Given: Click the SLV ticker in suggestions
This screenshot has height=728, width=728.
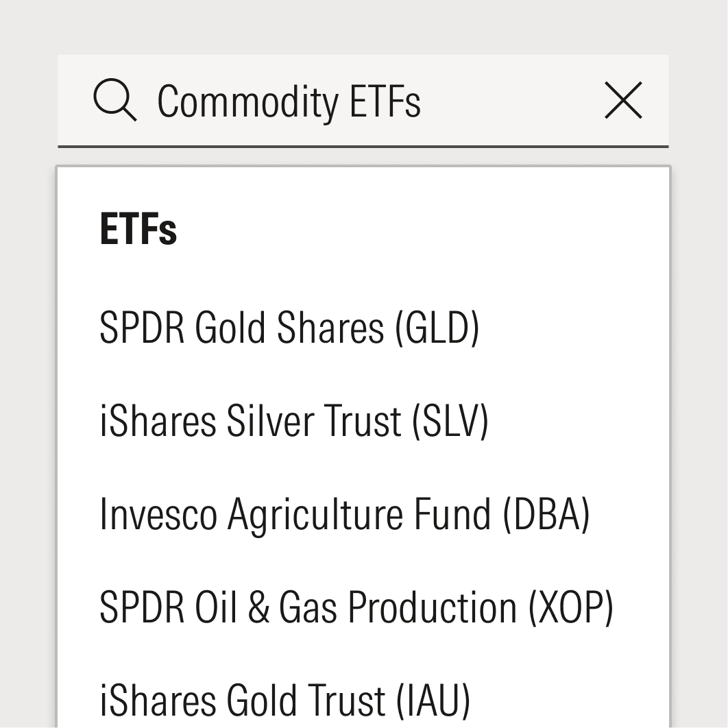Looking at the screenshot, I should pos(450,421).
